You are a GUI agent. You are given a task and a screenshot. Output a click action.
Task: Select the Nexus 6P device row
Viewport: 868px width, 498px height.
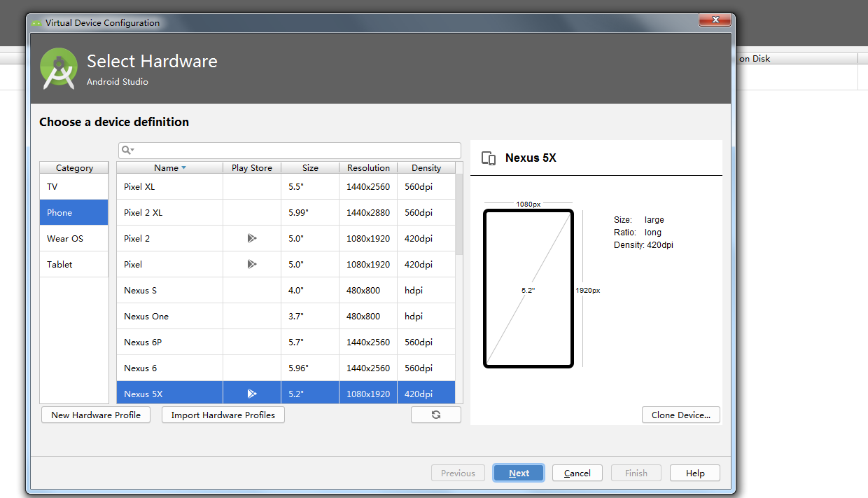coord(286,342)
